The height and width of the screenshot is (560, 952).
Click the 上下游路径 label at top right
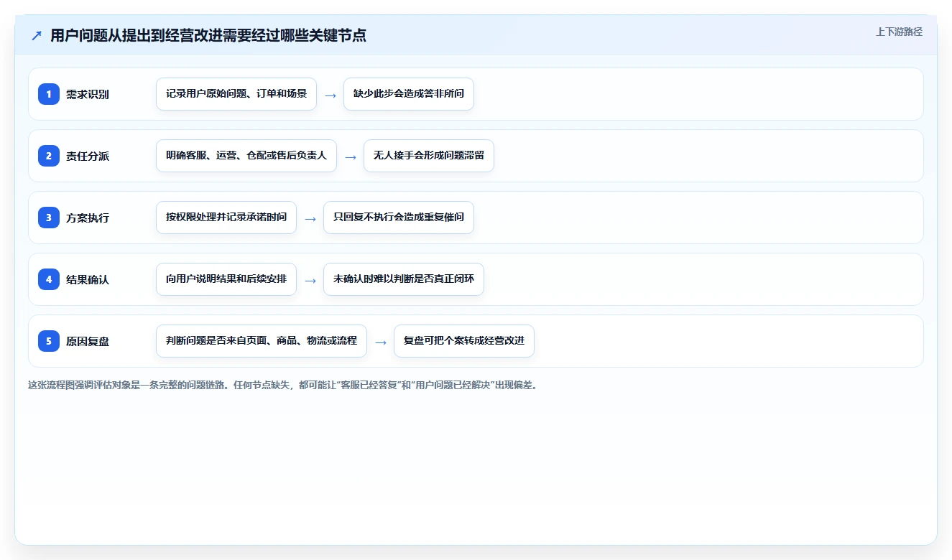899,32
